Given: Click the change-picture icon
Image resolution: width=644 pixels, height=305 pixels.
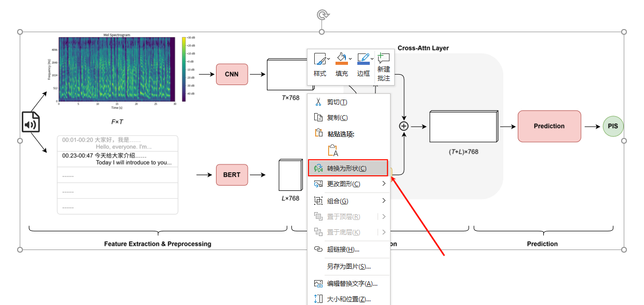Looking at the screenshot, I should point(318,184).
